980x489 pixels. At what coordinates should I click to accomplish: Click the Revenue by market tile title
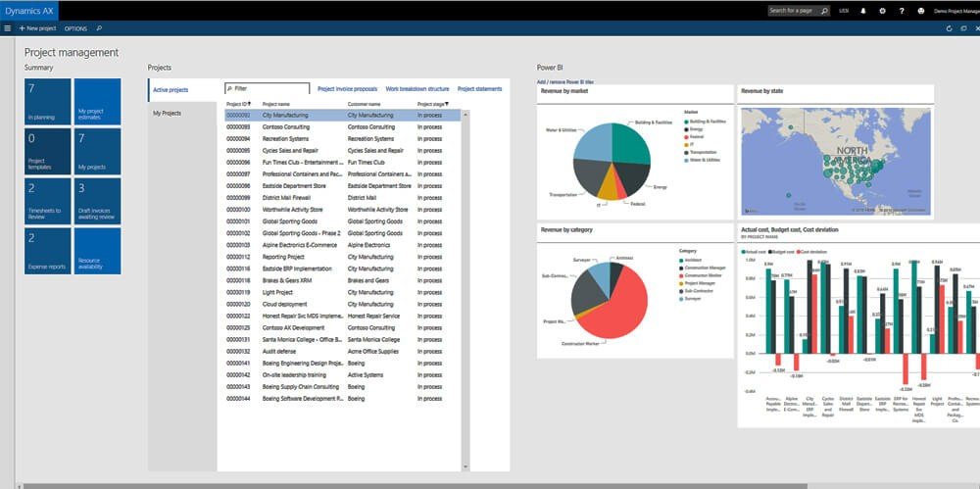tap(564, 91)
